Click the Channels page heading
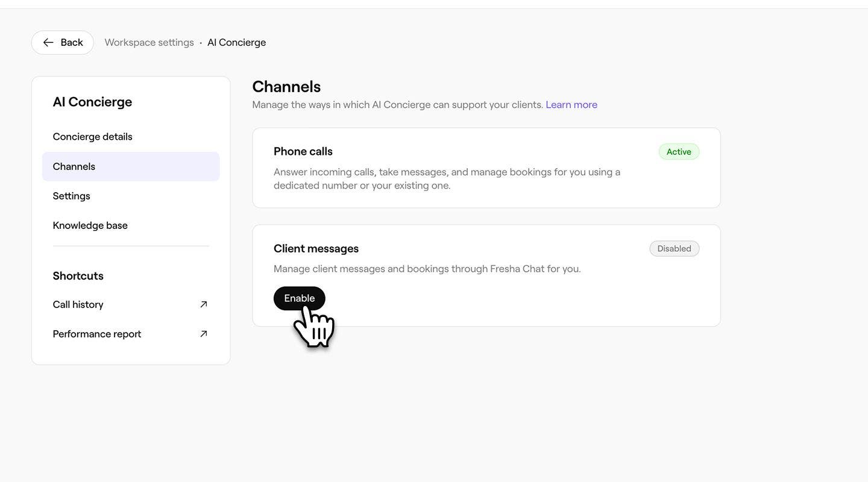Screen dimensions: 868x482 [286, 87]
